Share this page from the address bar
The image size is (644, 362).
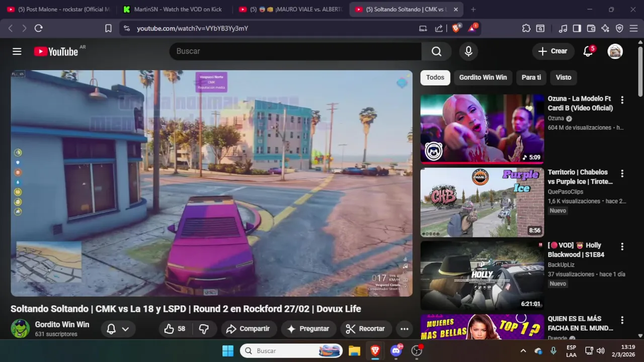[x=439, y=29]
